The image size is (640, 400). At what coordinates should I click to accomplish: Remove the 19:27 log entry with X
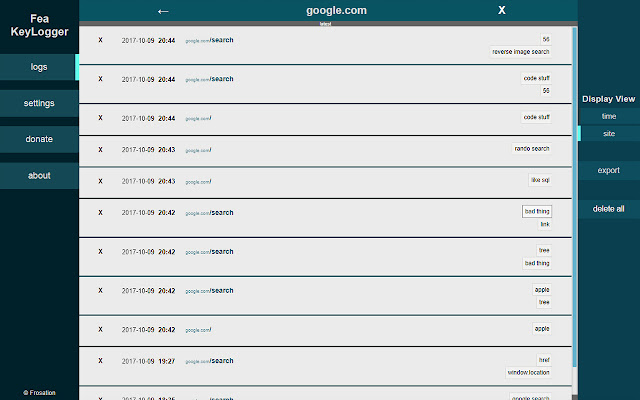[x=100, y=361]
